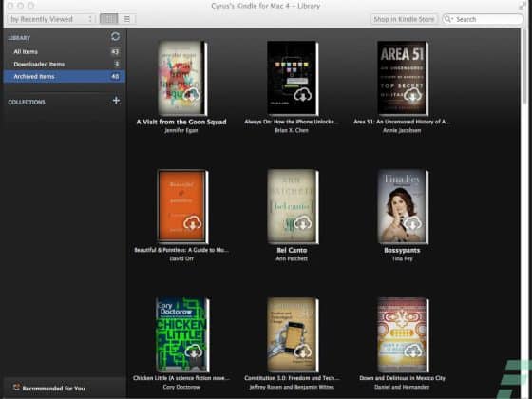532x399 pixels.
Task: Open search options magnifier dropdown
Action: [x=448, y=19]
